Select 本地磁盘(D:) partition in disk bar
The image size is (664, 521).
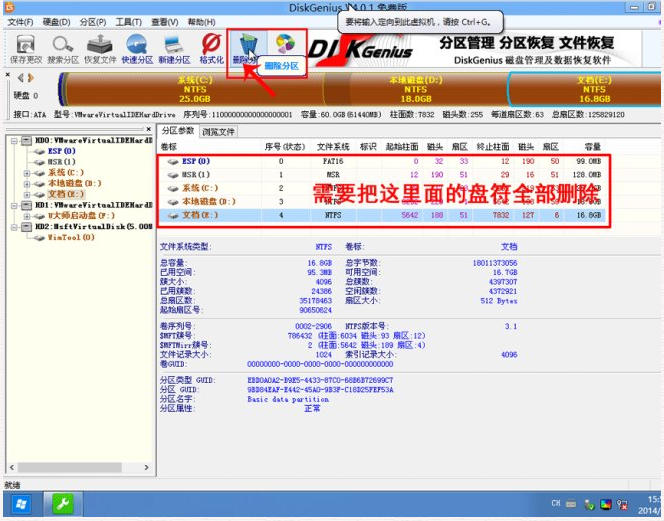point(416,89)
